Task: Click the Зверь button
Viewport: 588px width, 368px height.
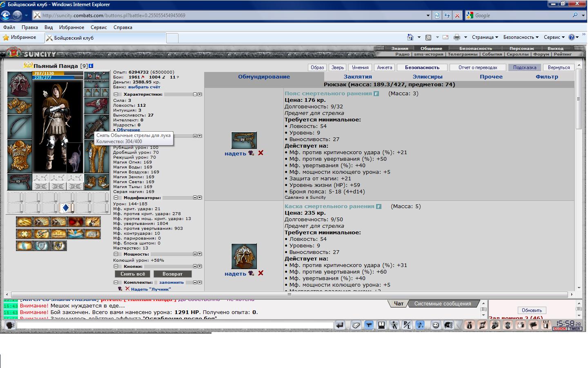Action: point(338,67)
